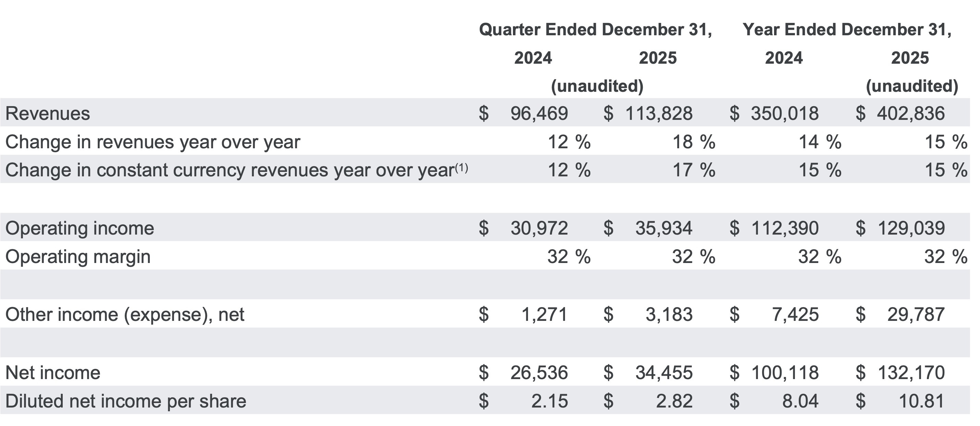Screen dimensions: 980x426
Task: Select other income value 29,787
Action: [x=916, y=315]
